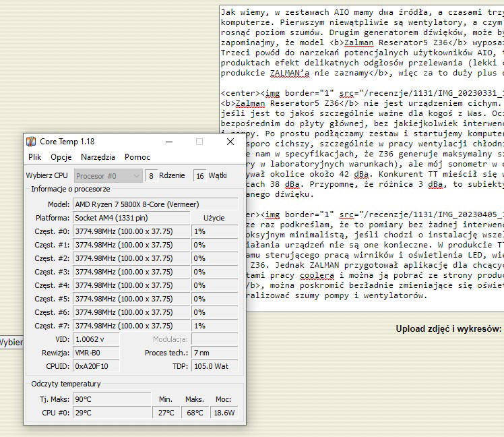
Task: Select the Częst. #6 frequency value
Action: coord(131,312)
